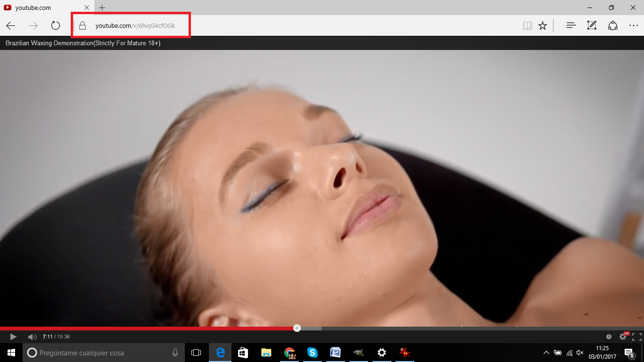Mute the video using speaker icon
The height and width of the screenshot is (362, 644).
[x=33, y=337]
